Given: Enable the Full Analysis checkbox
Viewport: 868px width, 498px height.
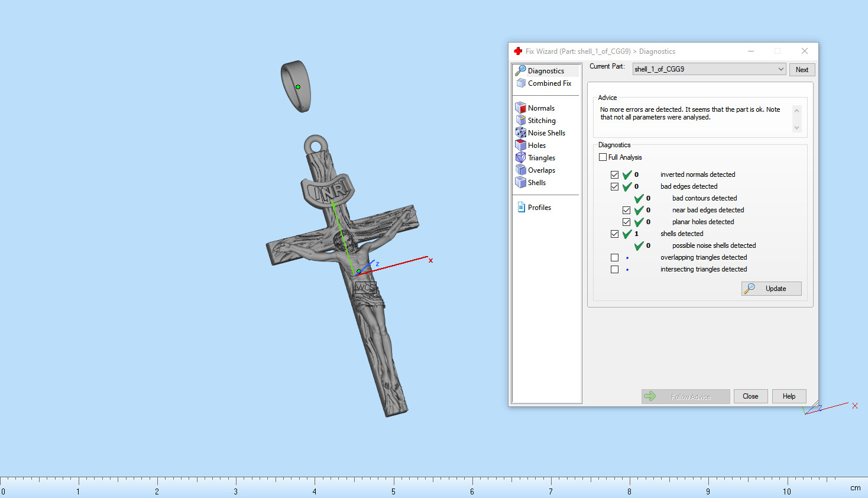Looking at the screenshot, I should pos(603,157).
